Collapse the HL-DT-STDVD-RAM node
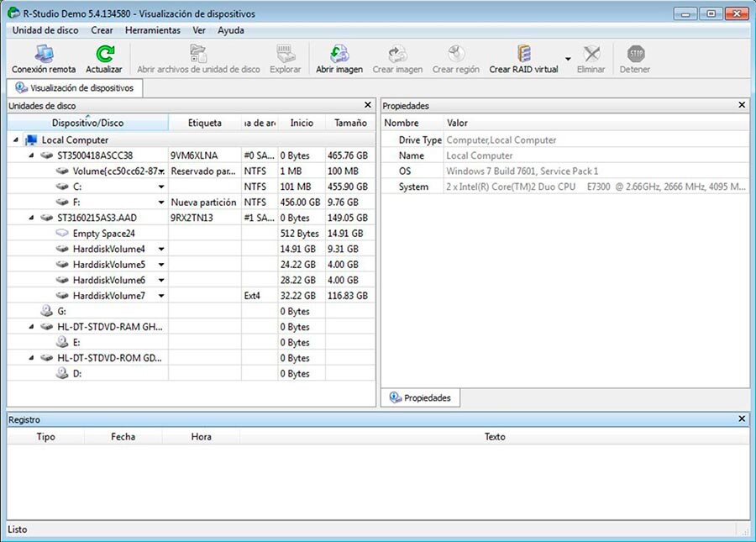756x542 pixels. 31,326
